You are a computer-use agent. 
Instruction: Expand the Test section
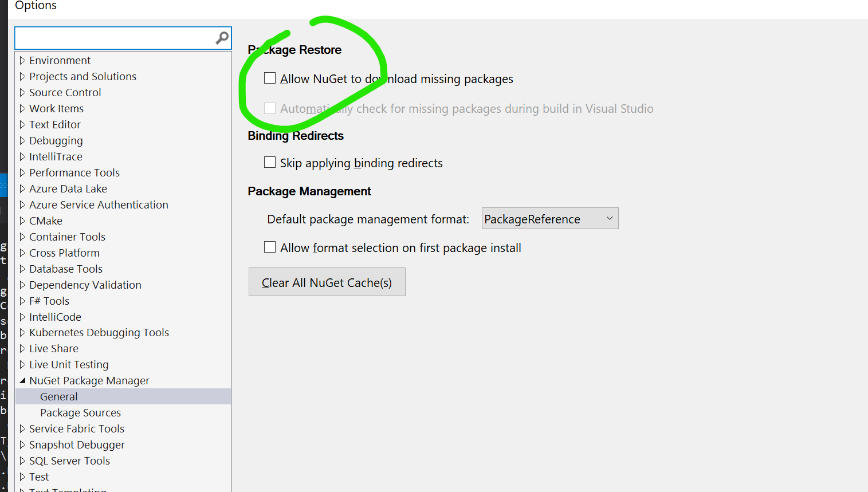click(22, 477)
